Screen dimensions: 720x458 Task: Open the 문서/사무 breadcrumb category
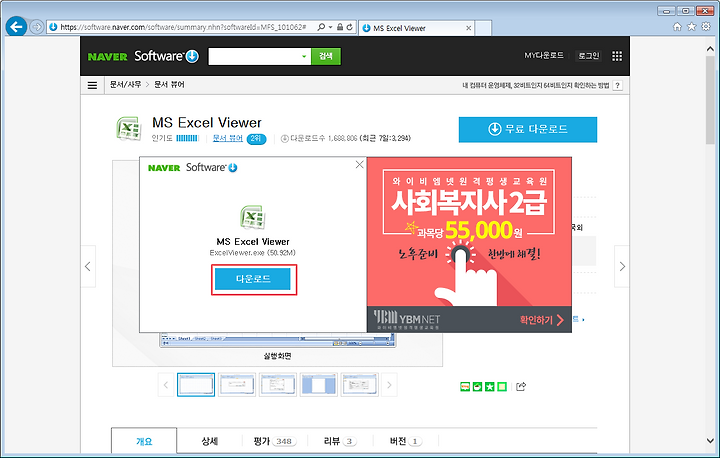point(125,85)
